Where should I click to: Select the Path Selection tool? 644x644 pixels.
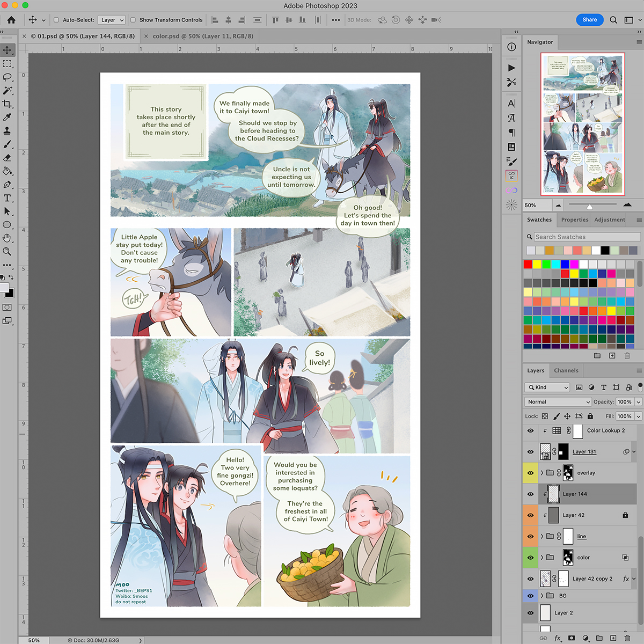coord(7,211)
